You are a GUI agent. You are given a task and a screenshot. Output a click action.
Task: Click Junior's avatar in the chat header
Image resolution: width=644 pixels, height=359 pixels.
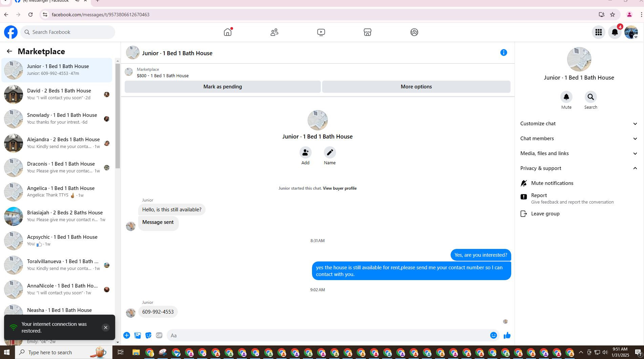pyautogui.click(x=133, y=53)
